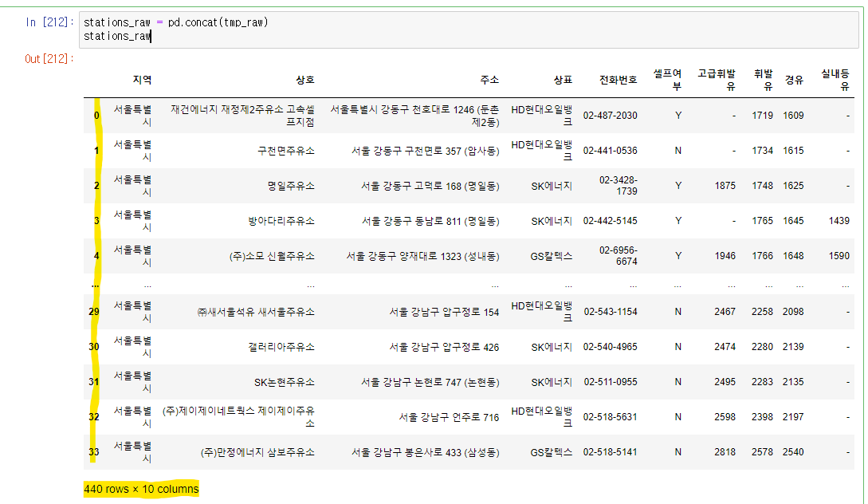Viewport: 868px width, 504px height.
Task: Click kerosene value 1590
Action: (839, 256)
